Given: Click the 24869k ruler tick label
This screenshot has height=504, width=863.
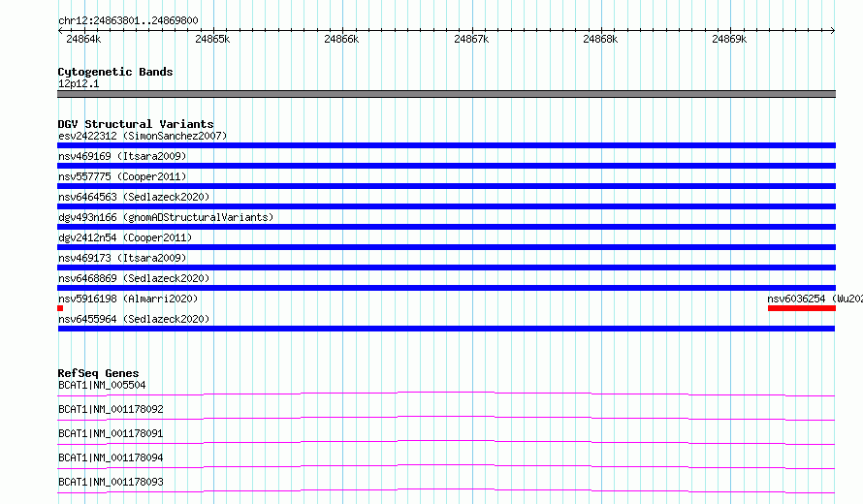Looking at the screenshot, I should 729,39.
